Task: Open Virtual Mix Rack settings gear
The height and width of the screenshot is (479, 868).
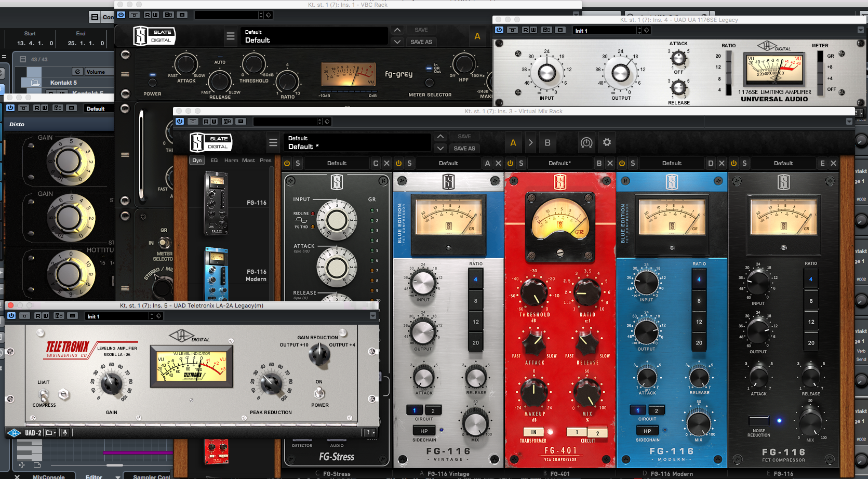Action: (607, 142)
